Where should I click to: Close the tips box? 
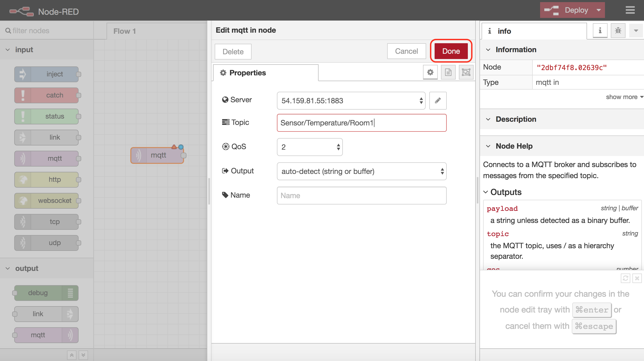point(637,278)
